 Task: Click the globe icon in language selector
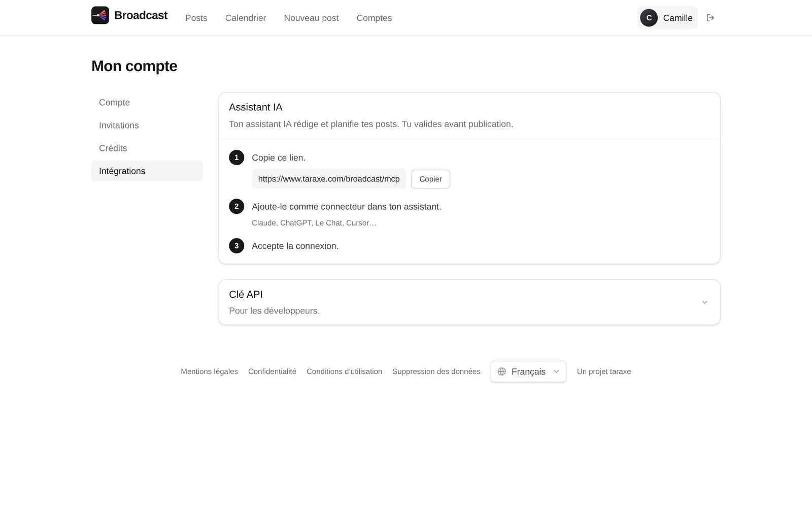pyautogui.click(x=502, y=371)
